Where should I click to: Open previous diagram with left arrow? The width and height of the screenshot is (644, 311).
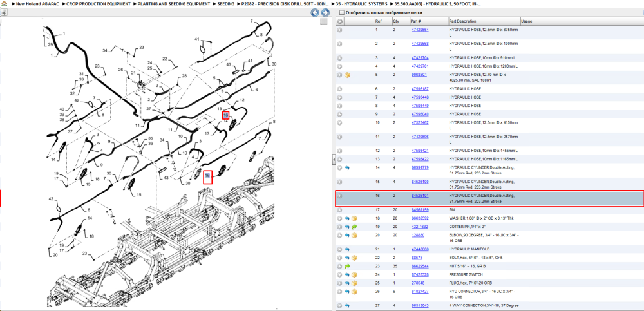click(315, 13)
